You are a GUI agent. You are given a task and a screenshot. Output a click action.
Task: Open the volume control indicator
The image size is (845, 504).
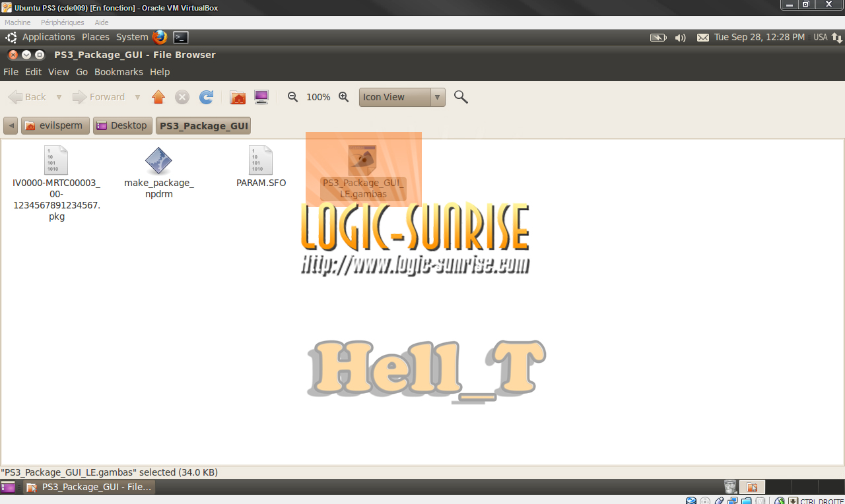coord(681,38)
